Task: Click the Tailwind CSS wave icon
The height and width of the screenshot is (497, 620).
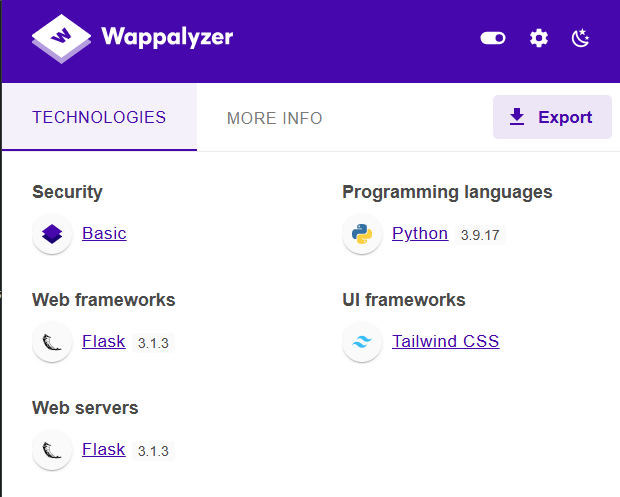Action: (x=362, y=342)
